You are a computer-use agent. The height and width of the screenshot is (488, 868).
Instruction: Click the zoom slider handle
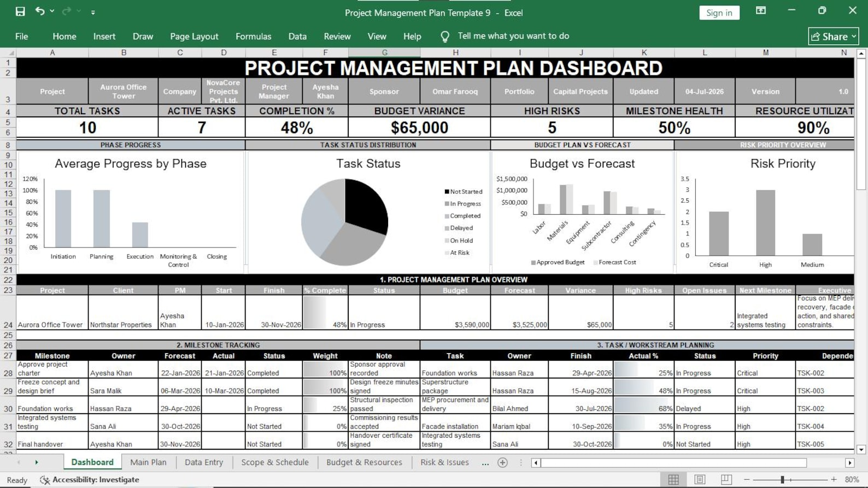tap(783, 480)
